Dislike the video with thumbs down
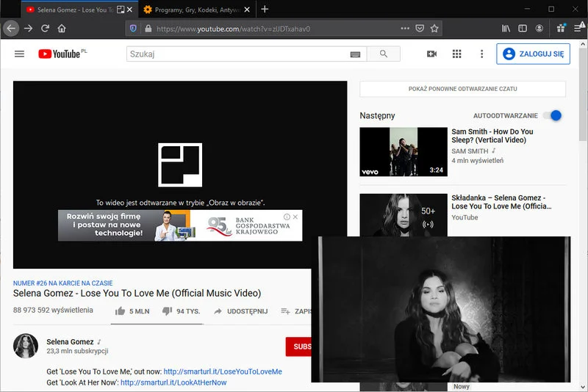This screenshot has width=588, height=392. point(167,311)
